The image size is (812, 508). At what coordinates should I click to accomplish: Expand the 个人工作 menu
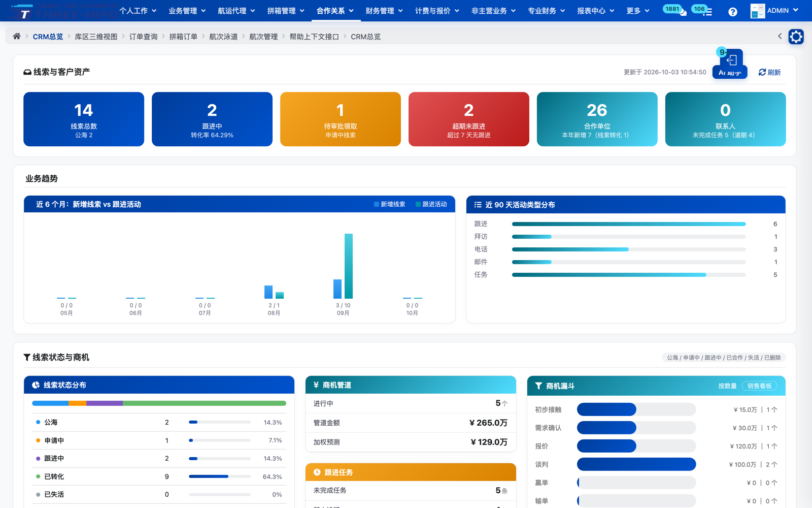(138, 11)
